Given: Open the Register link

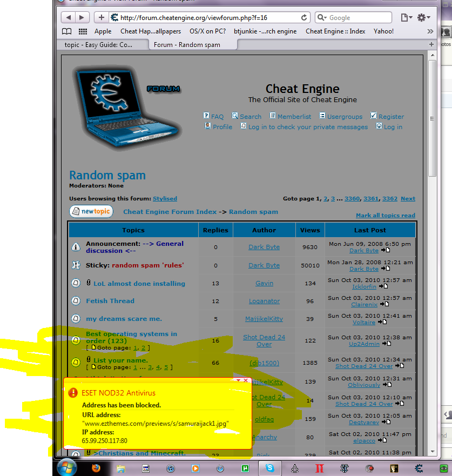Looking at the screenshot, I should click(391, 117).
